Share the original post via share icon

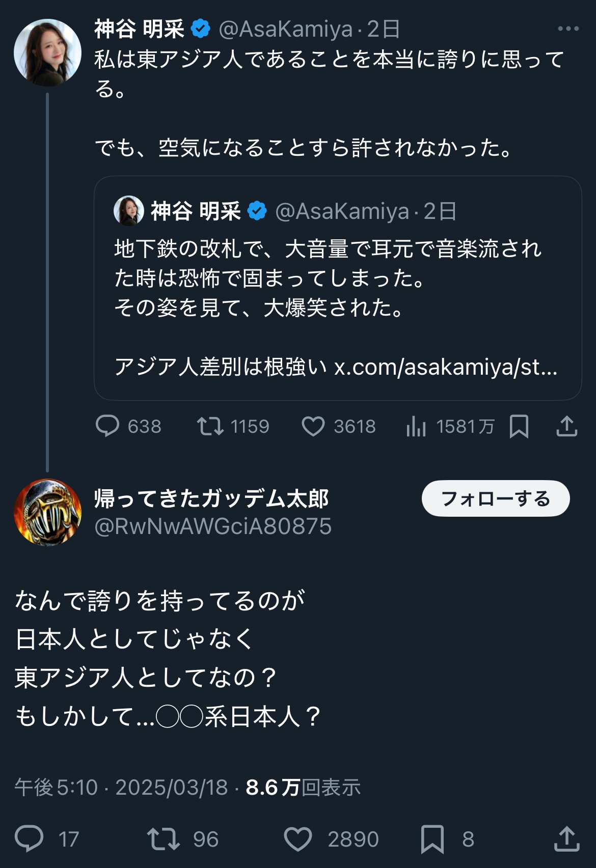(x=566, y=426)
